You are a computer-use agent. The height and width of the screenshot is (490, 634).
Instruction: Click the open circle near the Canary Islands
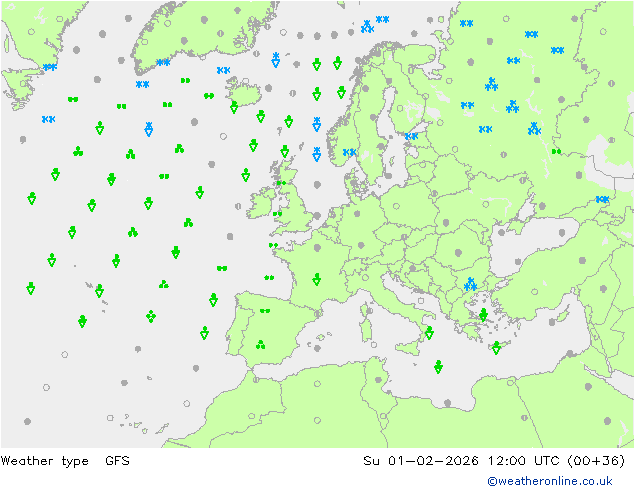point(110,418)
